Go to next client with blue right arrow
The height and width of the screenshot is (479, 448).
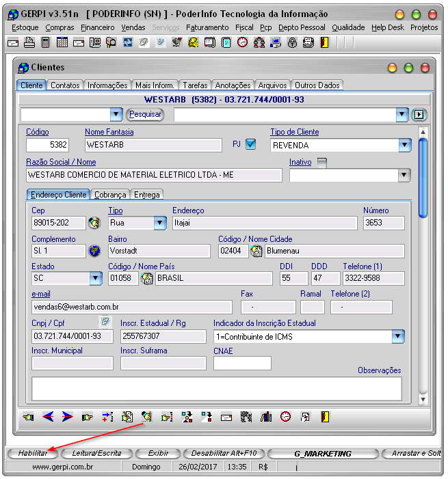coord(67,416)
